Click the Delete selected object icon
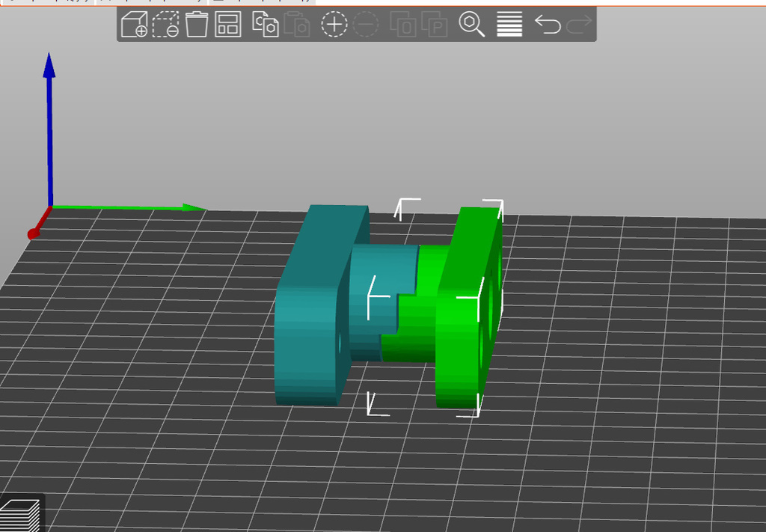 coord(165,25)
